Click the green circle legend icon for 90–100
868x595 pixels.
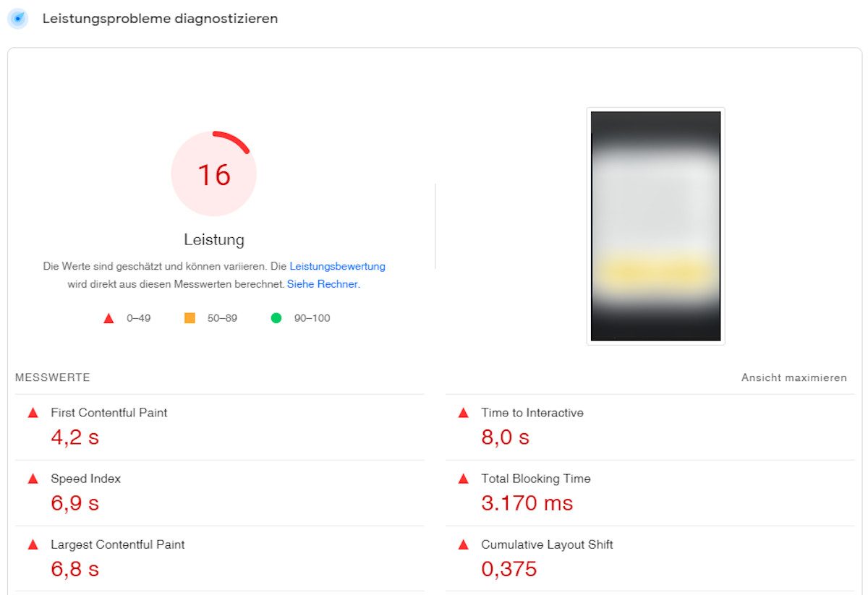pyautogui.click(x=276, y=318)
